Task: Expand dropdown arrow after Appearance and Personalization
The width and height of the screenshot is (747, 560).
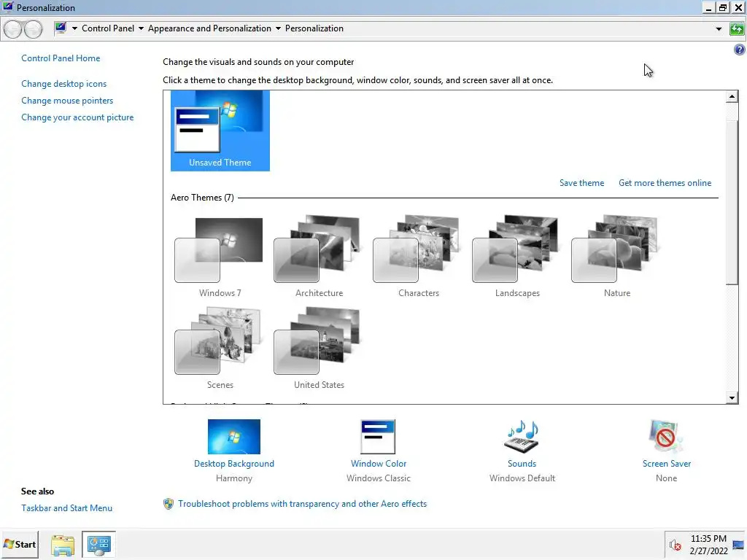Action: pos(278,28)
